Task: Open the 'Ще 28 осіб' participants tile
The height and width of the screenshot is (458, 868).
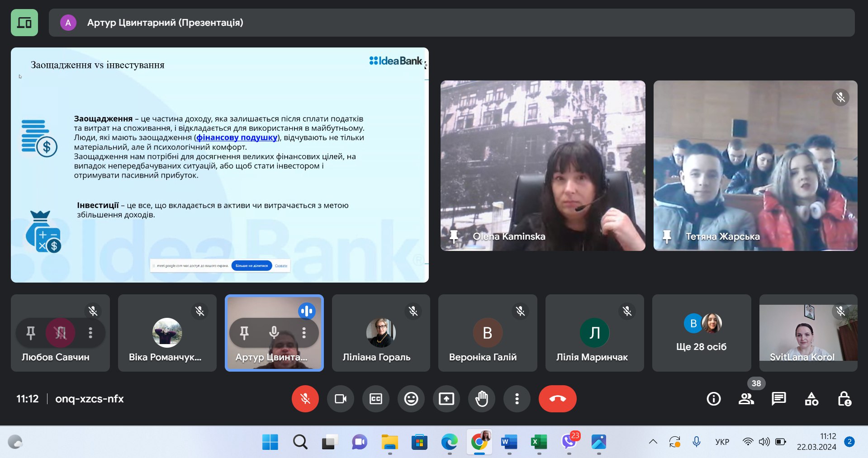Action: 701,333
